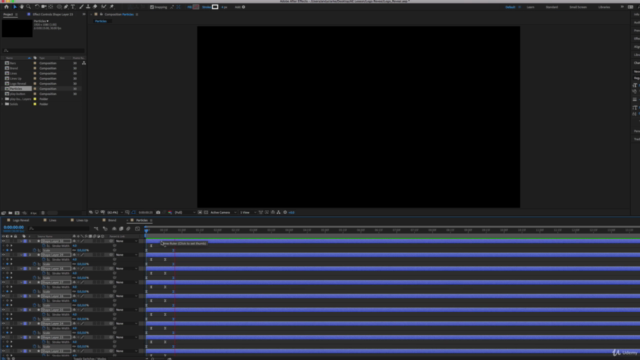Screen dimensions: 640x360
Task: Open the Show Channel color icon
Action: [x=170, y=213]
